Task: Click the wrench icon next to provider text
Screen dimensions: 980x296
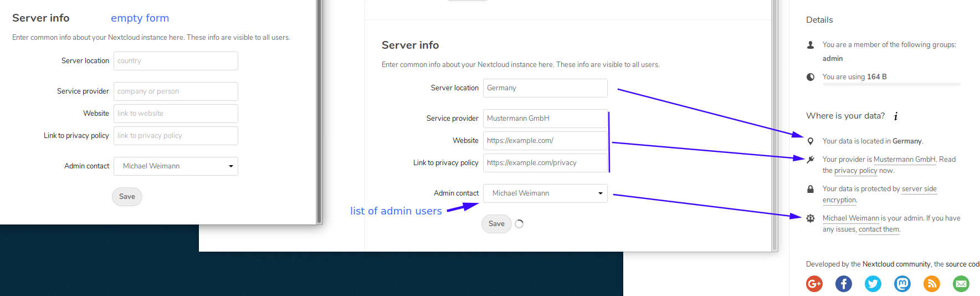Action: 810,160
